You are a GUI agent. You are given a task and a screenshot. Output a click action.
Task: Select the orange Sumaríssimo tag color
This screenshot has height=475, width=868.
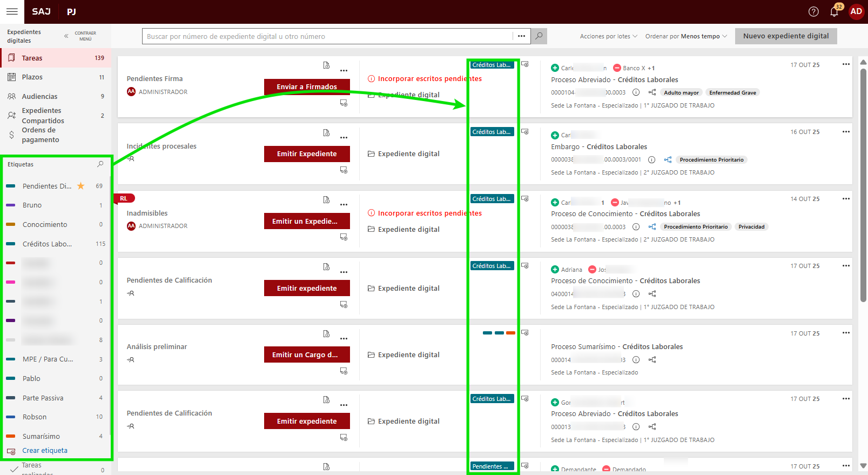11,436
